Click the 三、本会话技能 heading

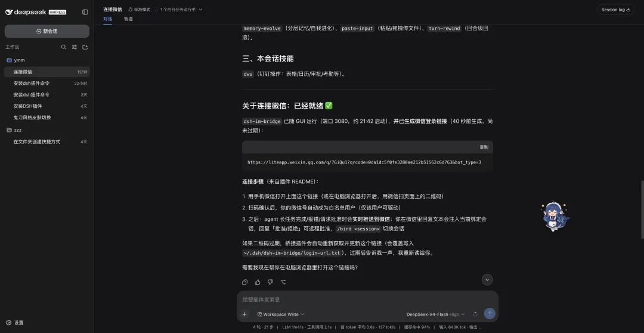pos(268,59)
